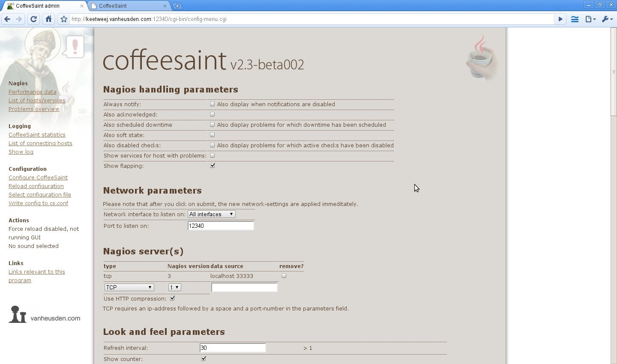Image resolution: width=617 pixels, height=364 pixels.
Task: Click Write config to cs.conf
Action: (38, 203)
